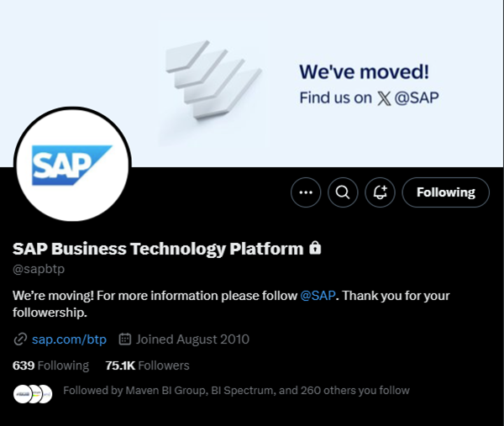
Task: Click the Following button
Action: pyautogui.click(x=445, y=192)
